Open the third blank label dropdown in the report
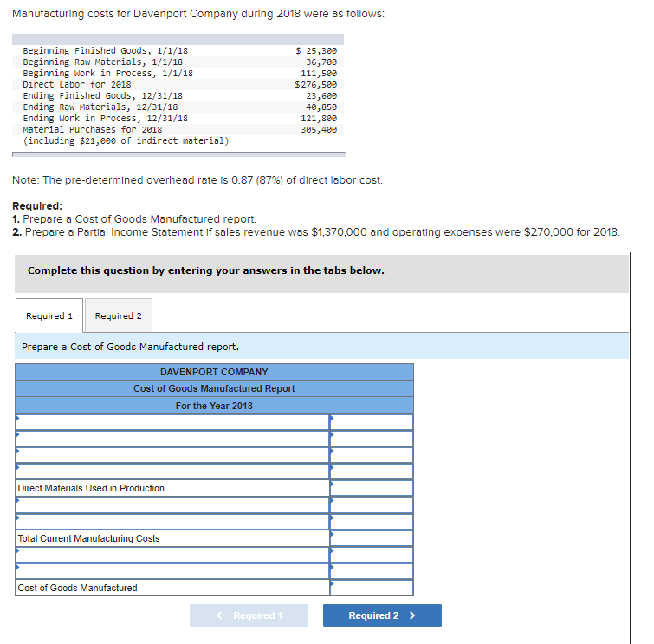 (x=172, y=455)
